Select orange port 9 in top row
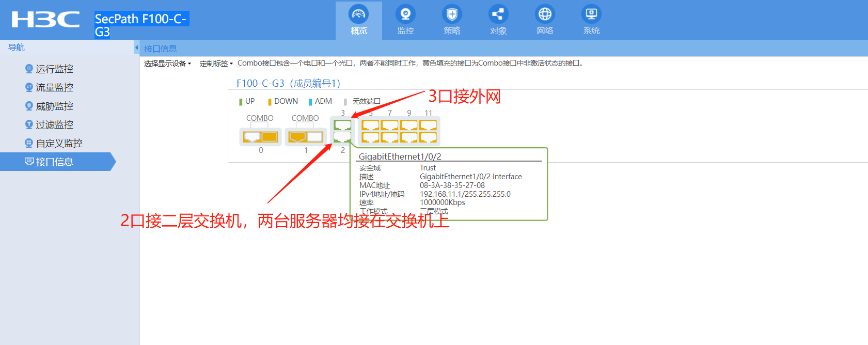 coord(408,125)
